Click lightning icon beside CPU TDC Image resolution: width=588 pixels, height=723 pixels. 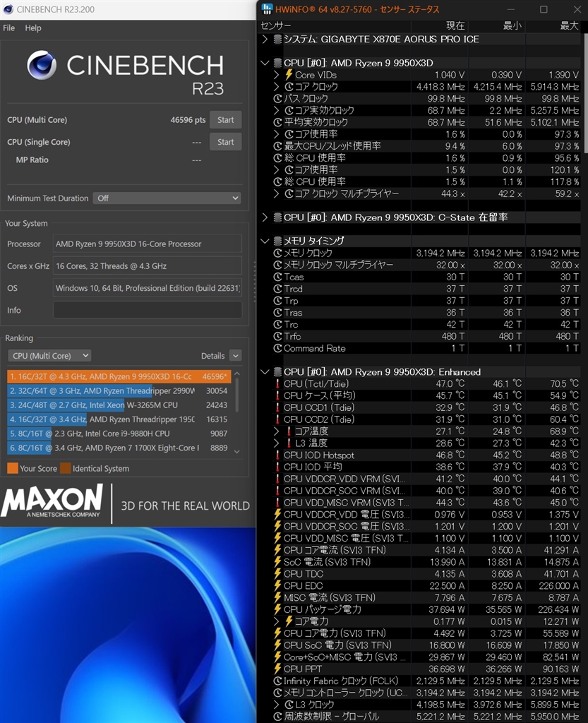click(277, 573)
